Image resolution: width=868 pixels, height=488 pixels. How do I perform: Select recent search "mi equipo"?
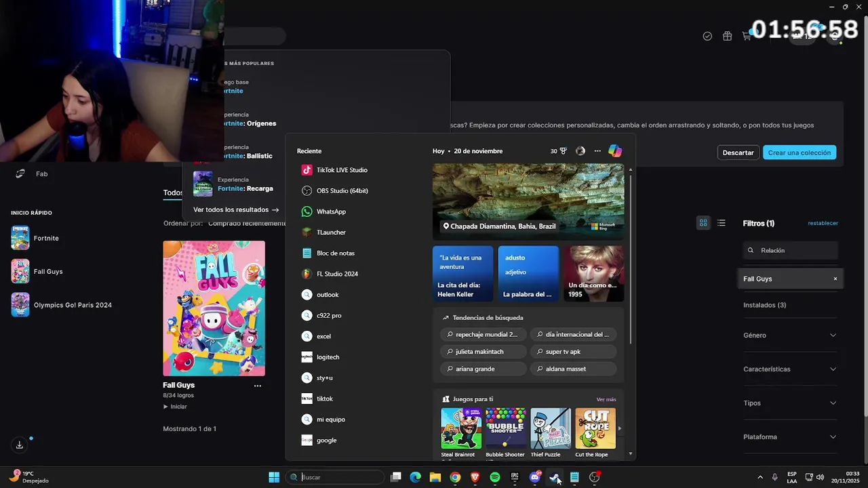click(x=323, y=420)
